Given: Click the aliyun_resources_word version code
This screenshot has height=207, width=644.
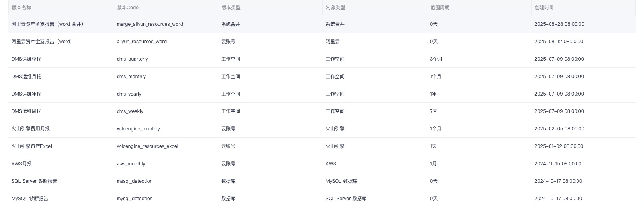Looking at the screenshot, I should point(142,42).
